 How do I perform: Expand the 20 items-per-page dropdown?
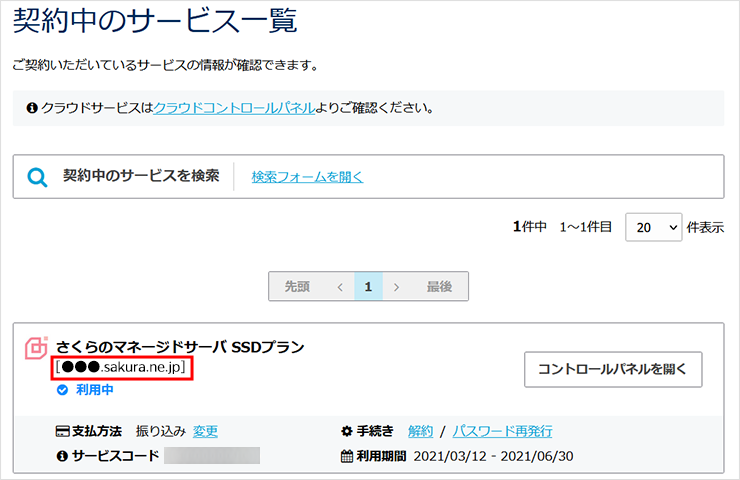pyautogui.click(x=653, y=227)
